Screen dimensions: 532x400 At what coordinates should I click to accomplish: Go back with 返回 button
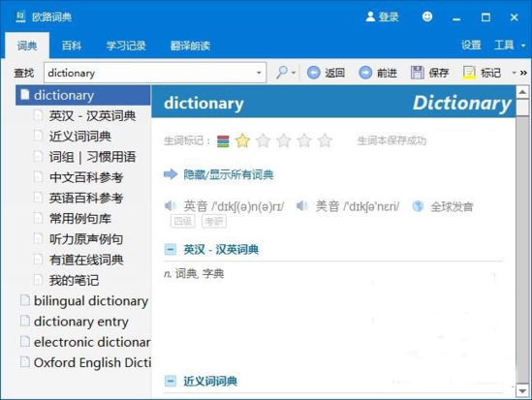pyautogui.click(x=326, y=73)
